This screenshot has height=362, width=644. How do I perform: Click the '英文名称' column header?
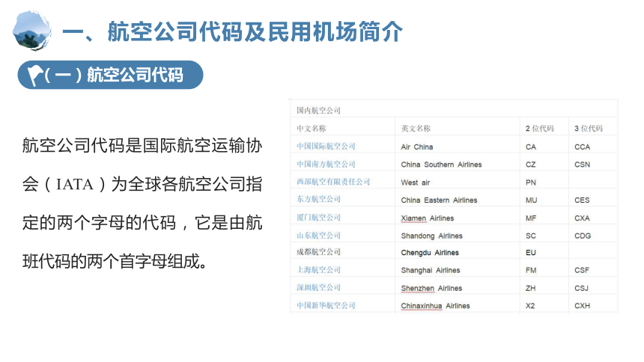coord(416,129)
